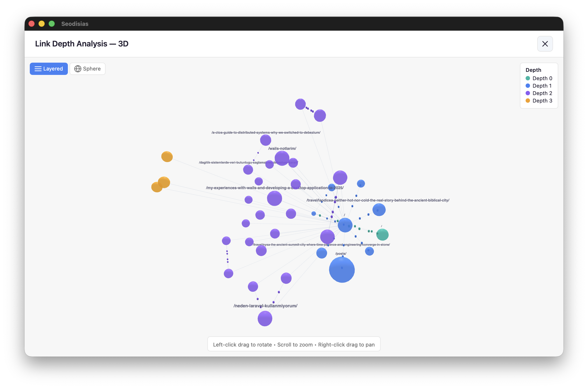Screen dimensions: 588x389
Task: Click Depth 0 teal legend swatch
Action: tap(528, 78)
